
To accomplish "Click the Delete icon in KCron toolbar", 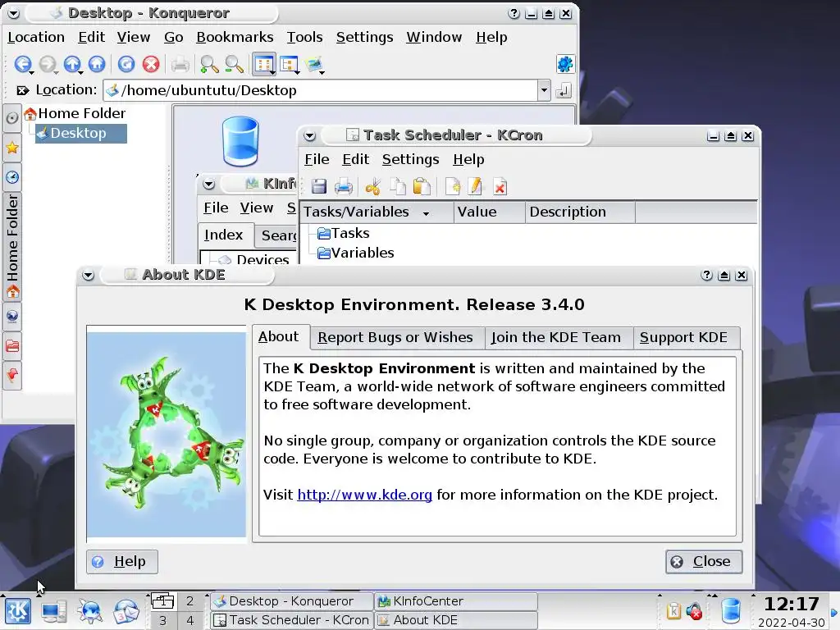I will (x=500, y=186).
